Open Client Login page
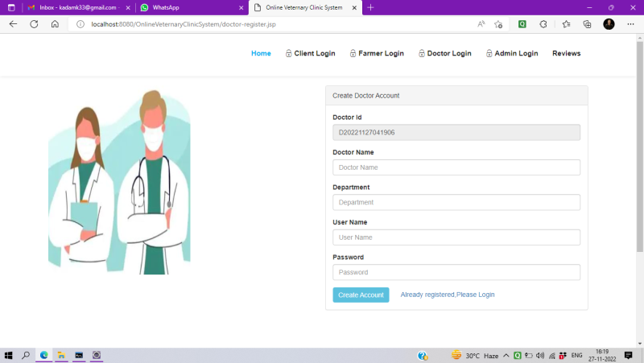 [x=310, y=53]
